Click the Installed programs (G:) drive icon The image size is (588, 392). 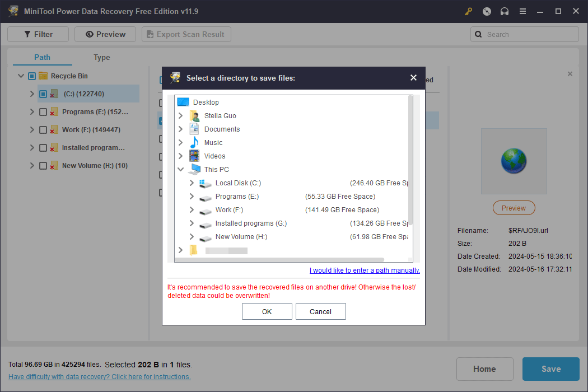point(205,225)
